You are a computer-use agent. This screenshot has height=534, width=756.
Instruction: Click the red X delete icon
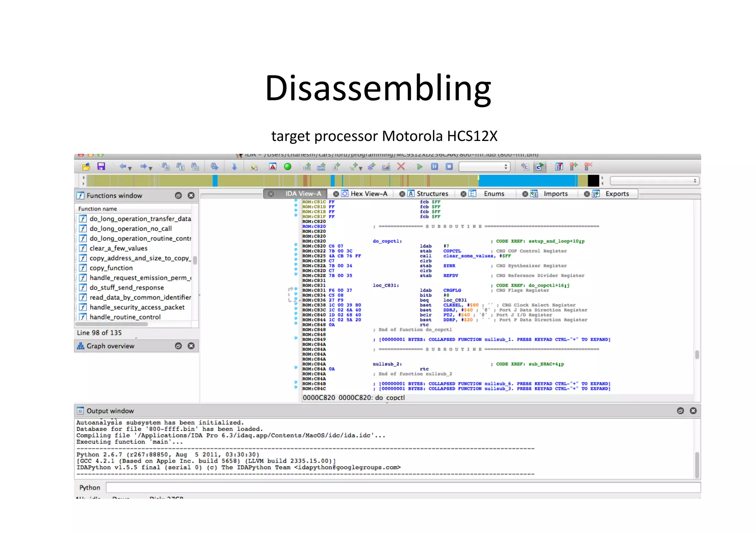coord(401,167)
